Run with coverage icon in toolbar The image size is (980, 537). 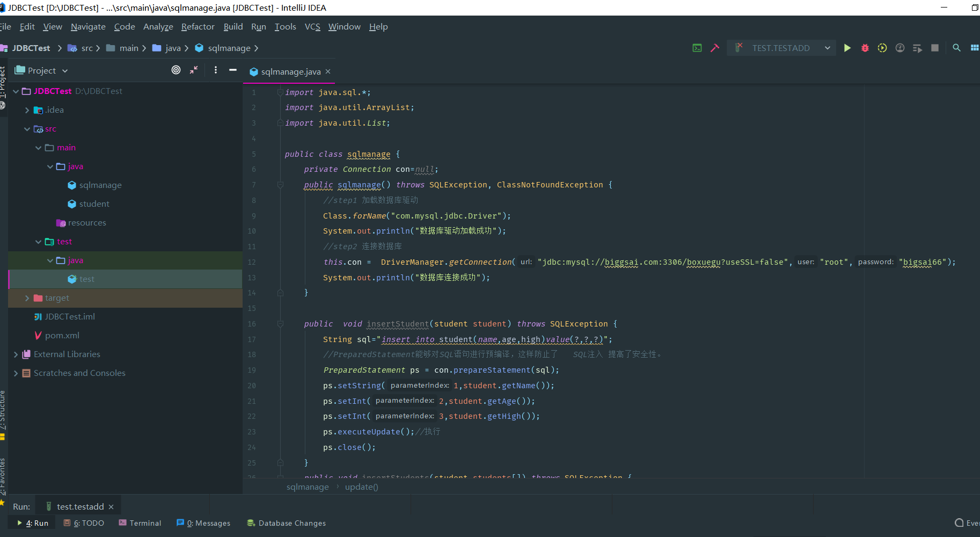(882, 48)
